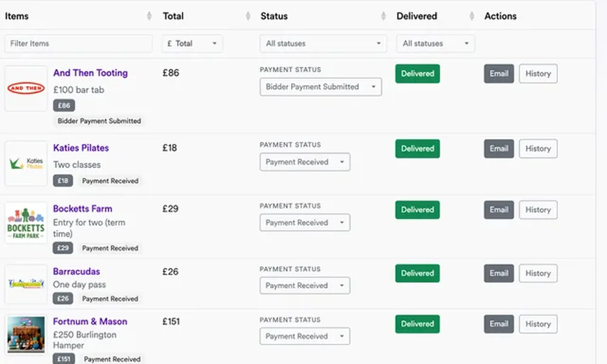Open the Fortnum & Mason item link
The image size is (607, 364).
(90, 321)
